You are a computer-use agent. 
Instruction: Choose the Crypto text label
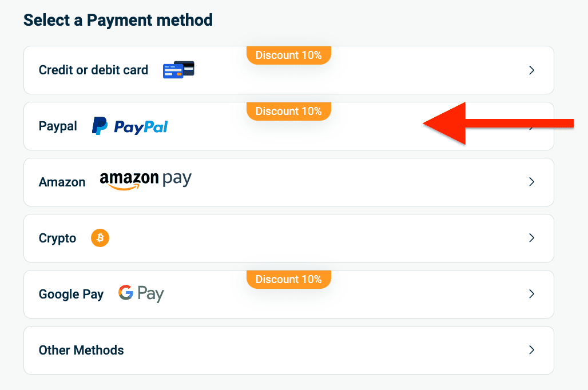[57, 238]
